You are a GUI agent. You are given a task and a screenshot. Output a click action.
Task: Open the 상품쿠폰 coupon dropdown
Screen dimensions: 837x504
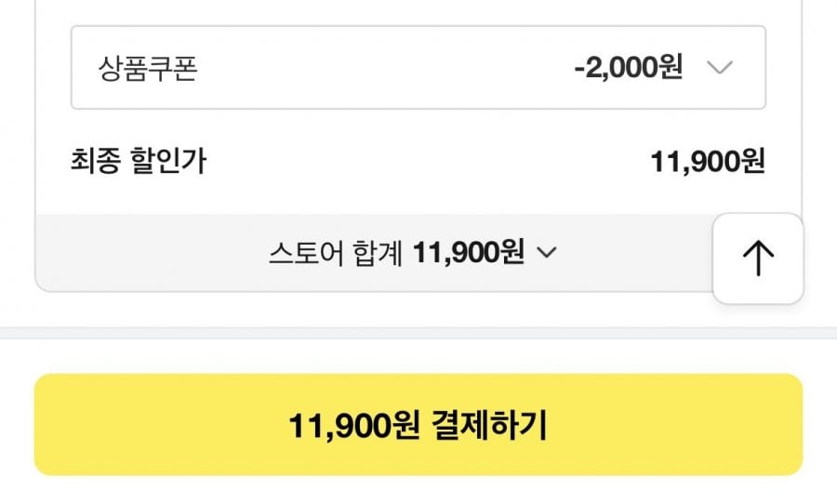(418, 68)
